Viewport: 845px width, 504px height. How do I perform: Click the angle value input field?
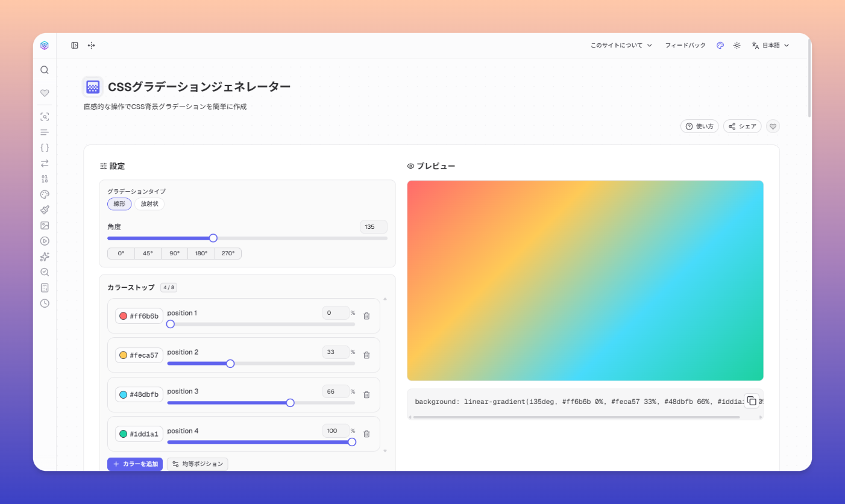click(x=373, y=227)
